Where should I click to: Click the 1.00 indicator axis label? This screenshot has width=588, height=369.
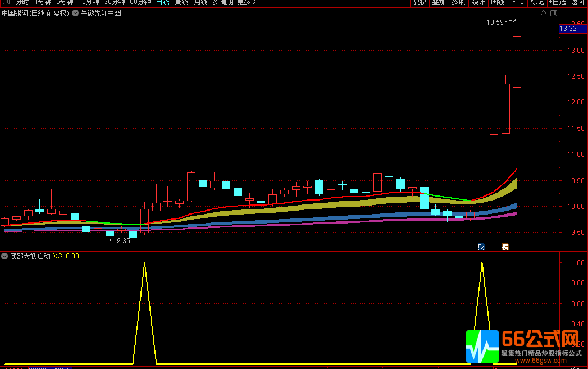577,262
